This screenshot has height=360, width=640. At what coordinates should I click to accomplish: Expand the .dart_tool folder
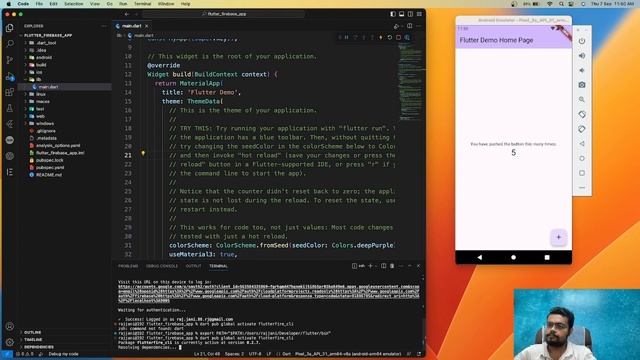(x=46, y=43)
